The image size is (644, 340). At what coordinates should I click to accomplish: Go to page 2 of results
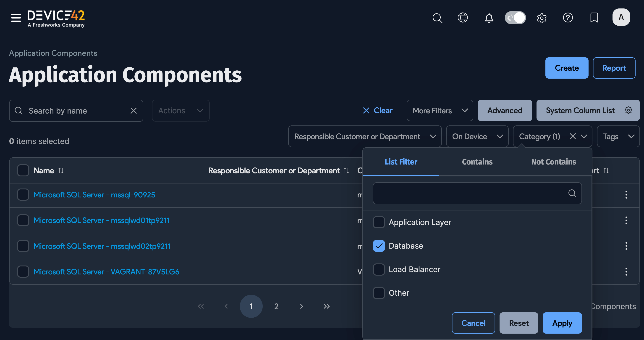(x=276, y=306)
